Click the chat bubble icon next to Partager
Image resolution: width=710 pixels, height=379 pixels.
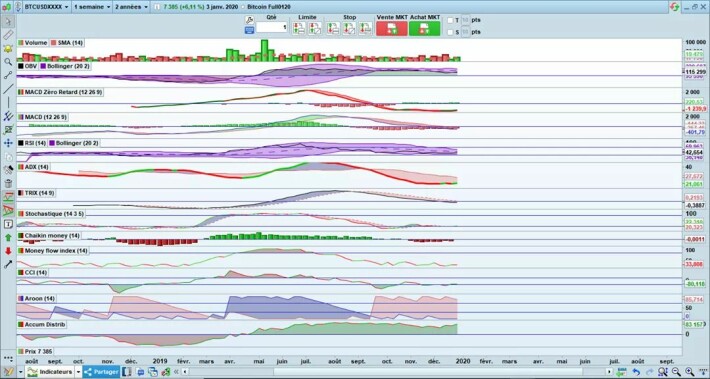point(140,372)
